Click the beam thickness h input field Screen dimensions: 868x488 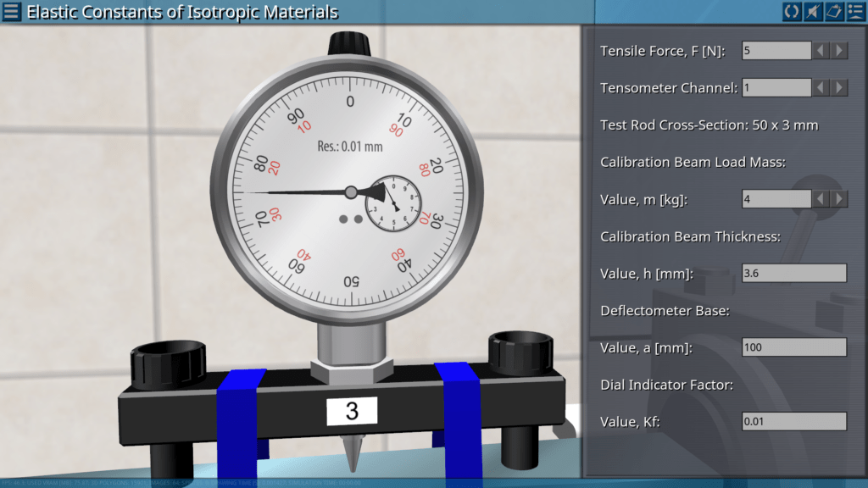pos(793,274)
